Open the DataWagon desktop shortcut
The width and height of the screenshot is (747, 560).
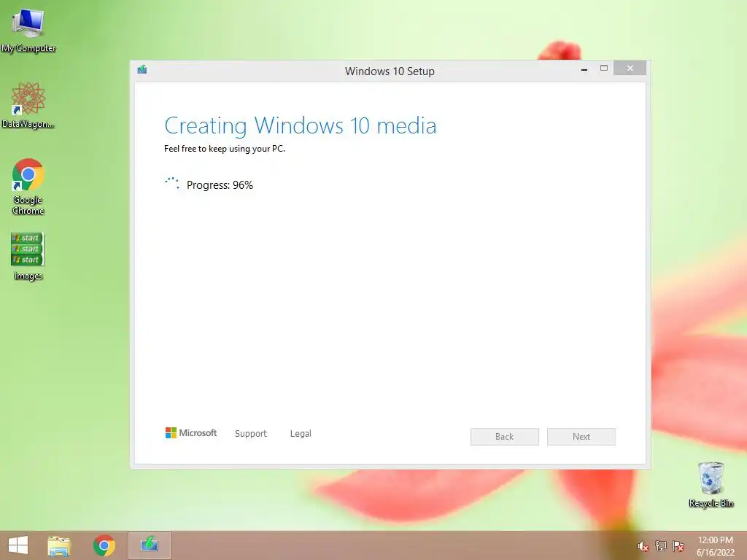(x=28, y=105)
